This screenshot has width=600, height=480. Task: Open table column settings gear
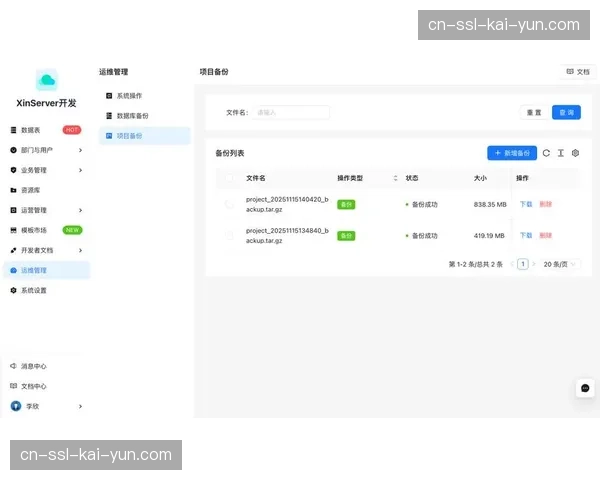pos(575,153)
